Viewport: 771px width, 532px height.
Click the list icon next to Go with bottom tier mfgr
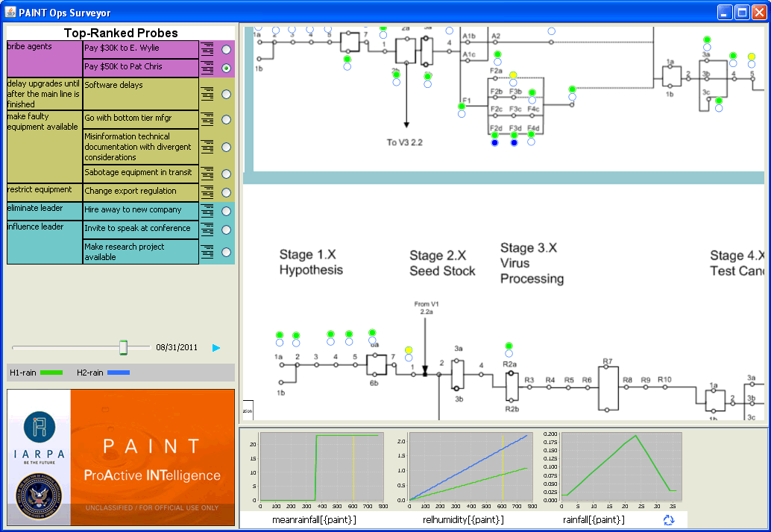(207, 119)
